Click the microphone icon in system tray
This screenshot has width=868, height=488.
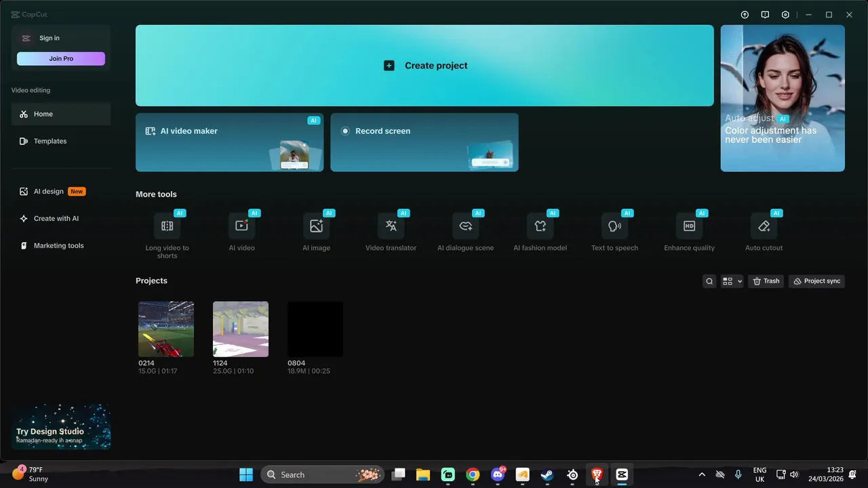[738, 474]
